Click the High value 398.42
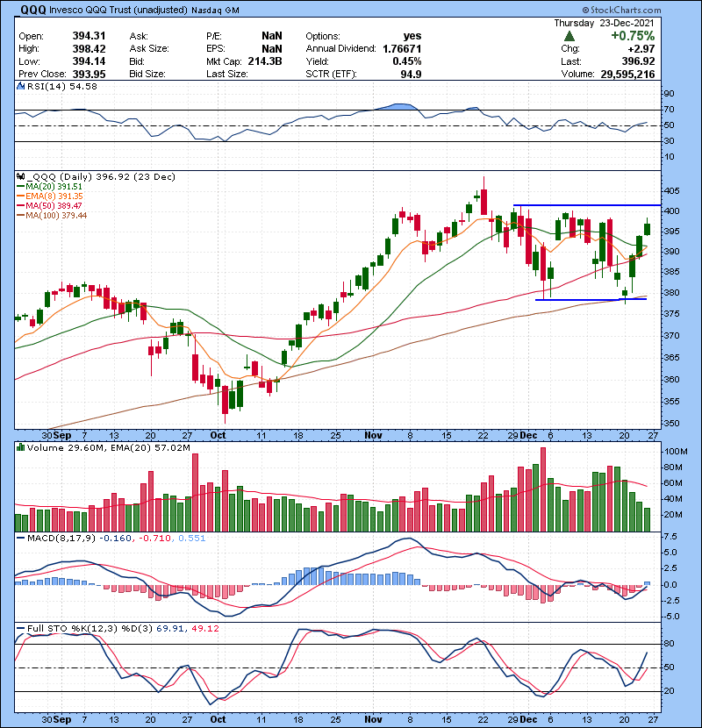 89,49
